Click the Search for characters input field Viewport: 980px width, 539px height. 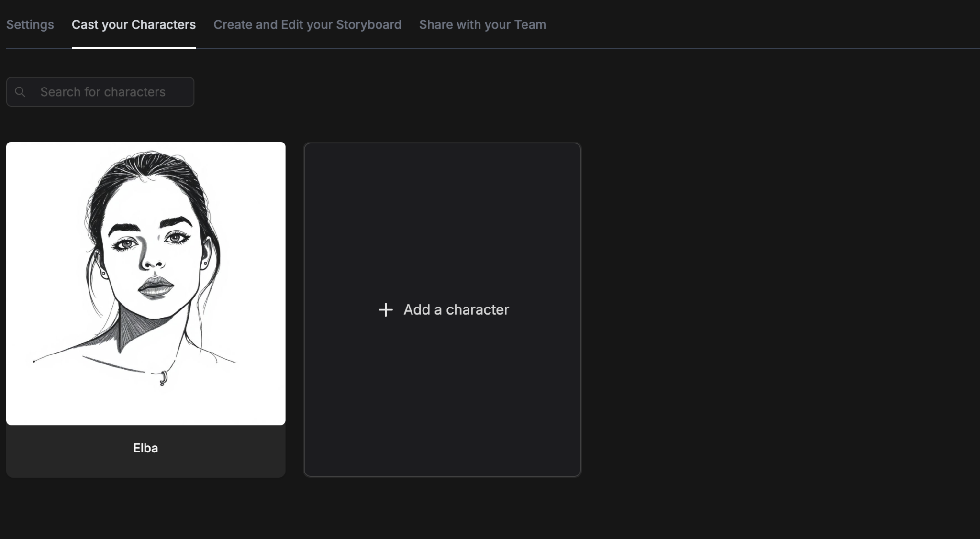100,91
